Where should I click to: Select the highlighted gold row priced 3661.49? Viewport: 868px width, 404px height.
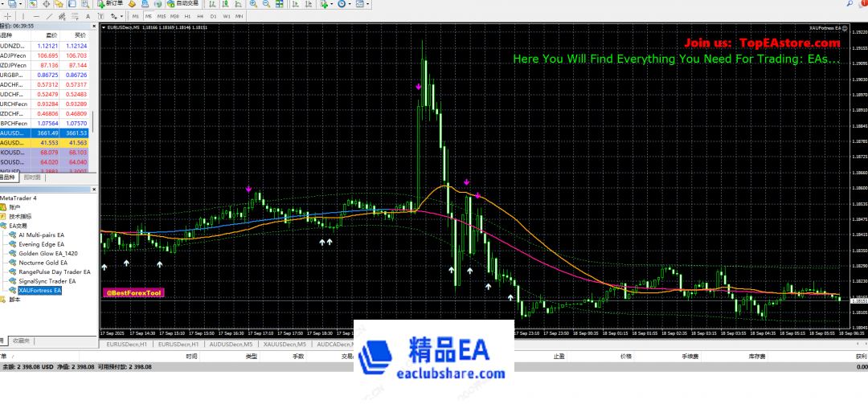pos(46,133)
